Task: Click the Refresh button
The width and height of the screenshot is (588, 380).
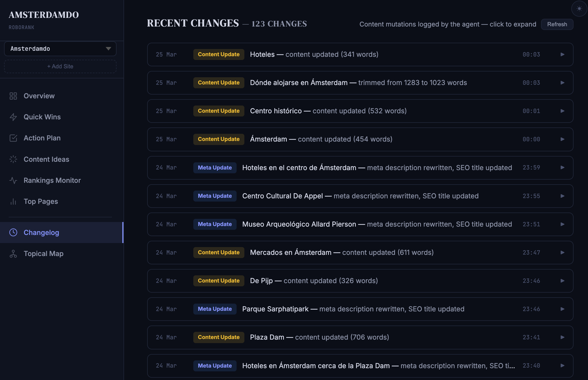Action: [557, 24]
